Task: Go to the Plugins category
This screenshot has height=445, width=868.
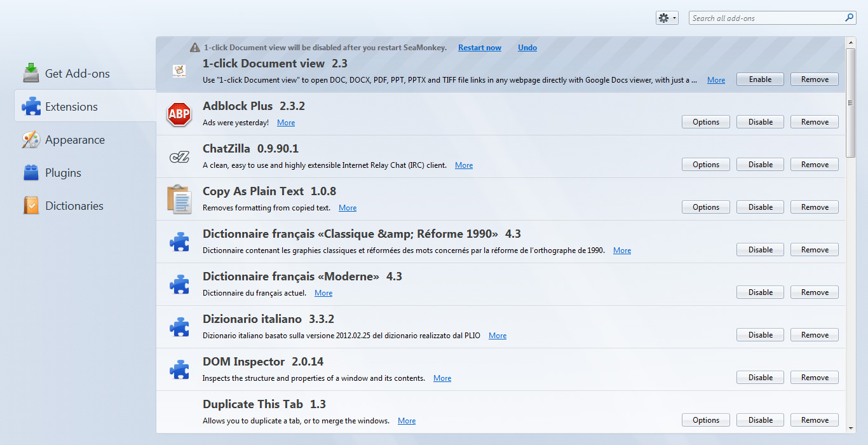Action: pyautogui.click(x=85, y=172)
